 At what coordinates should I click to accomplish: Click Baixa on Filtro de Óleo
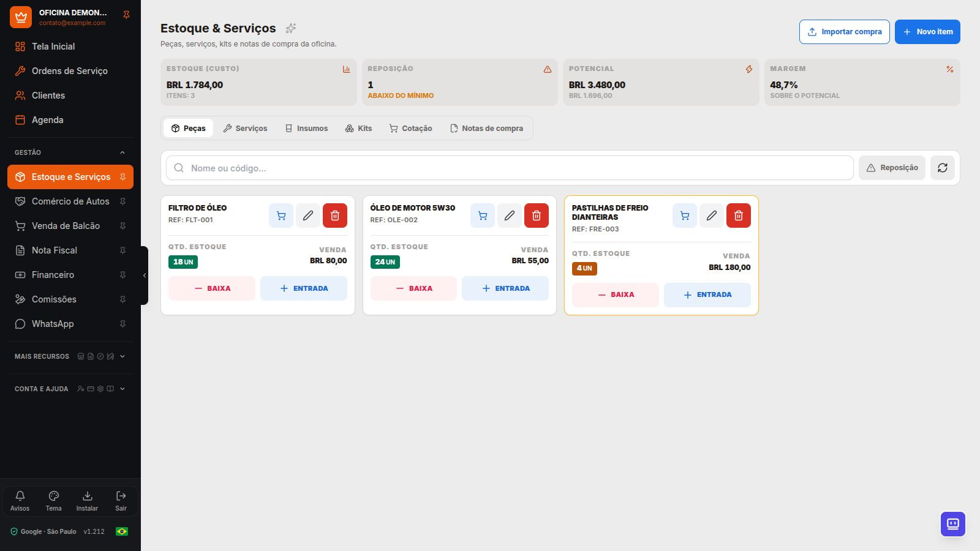point(212,288)
